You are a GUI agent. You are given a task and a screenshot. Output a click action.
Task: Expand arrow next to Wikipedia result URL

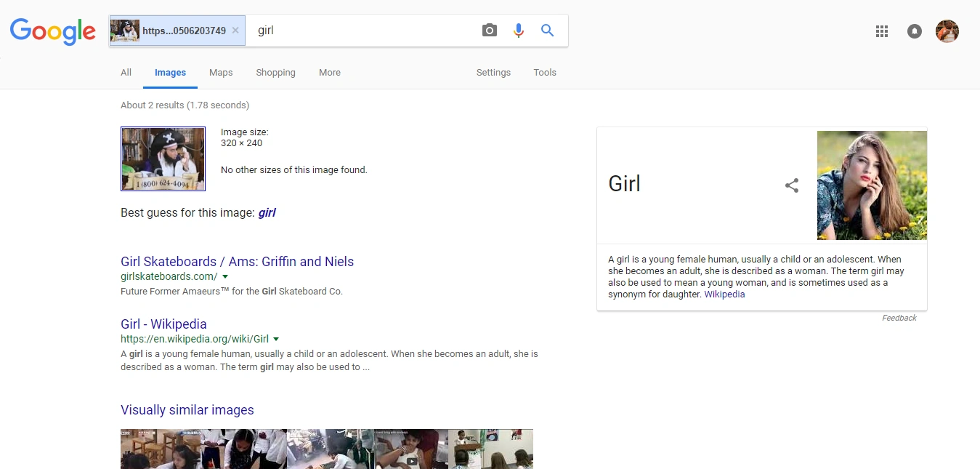coord(276,340)
